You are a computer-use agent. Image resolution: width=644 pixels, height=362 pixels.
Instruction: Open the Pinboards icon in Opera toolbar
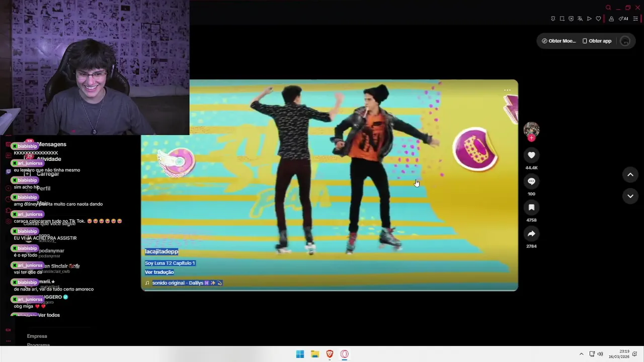click(x=553, y=19)
